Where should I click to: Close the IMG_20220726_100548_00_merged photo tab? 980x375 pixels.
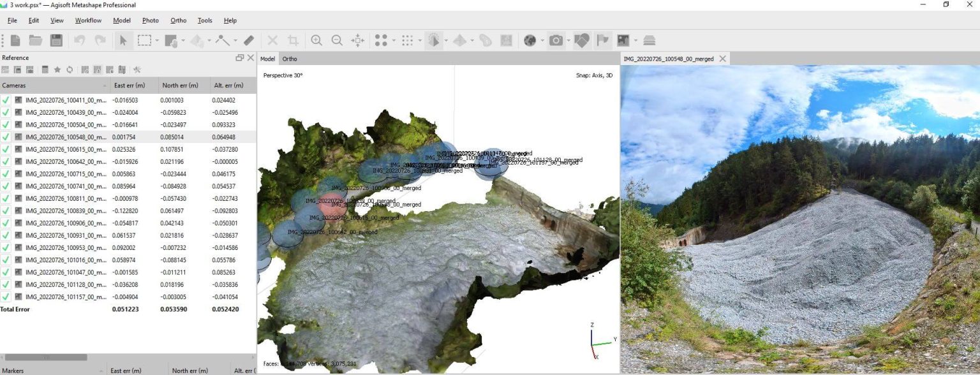click(x=722, y=59)
